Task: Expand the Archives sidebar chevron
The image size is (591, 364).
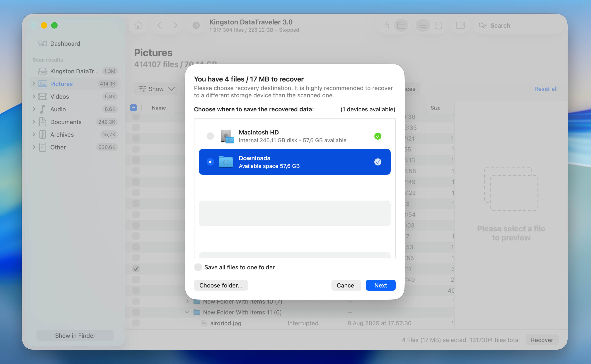Action: click(34, 134)
